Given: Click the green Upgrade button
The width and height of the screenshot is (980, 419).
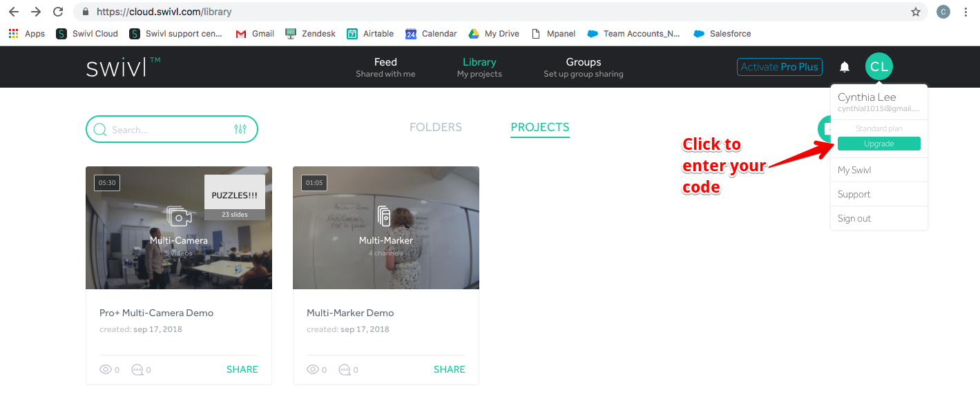Looking at the screenshot, I should (878, 144).
